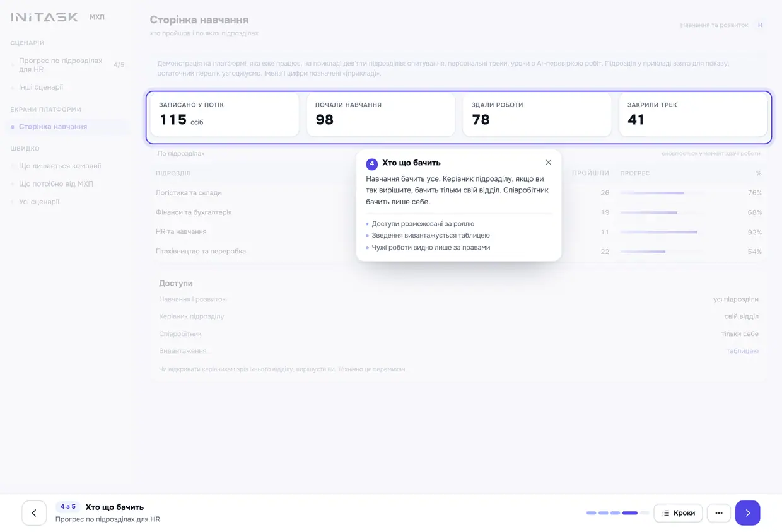This screenshot has height=532, width=782.
Task: Click the 92% value
Action: (754, 232)
